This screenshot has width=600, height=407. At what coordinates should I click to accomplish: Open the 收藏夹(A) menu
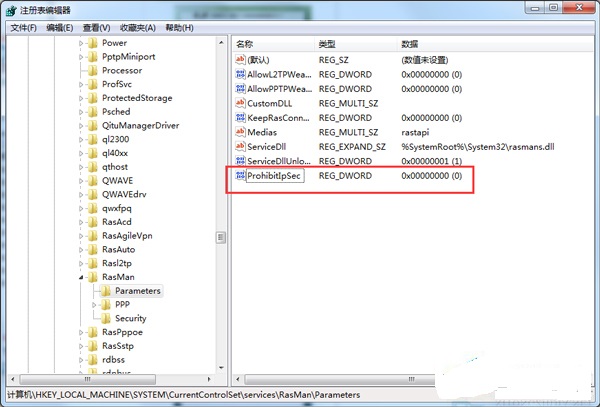137,28
